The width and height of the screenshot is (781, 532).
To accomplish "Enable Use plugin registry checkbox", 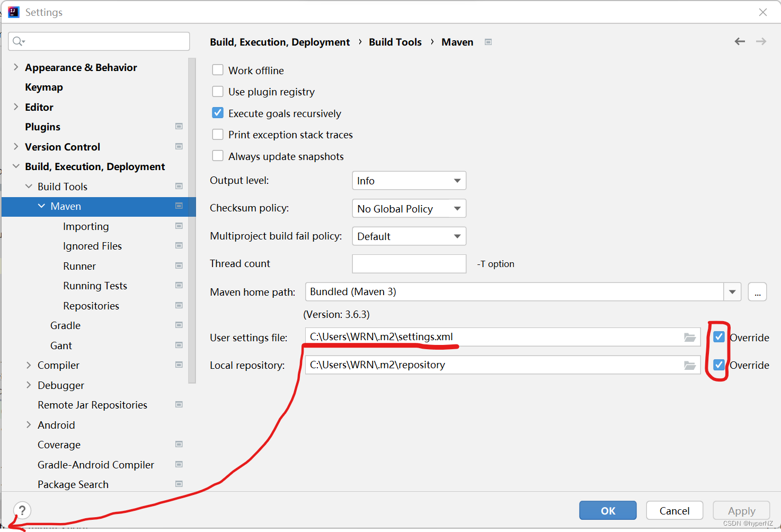I will (218, 91).
